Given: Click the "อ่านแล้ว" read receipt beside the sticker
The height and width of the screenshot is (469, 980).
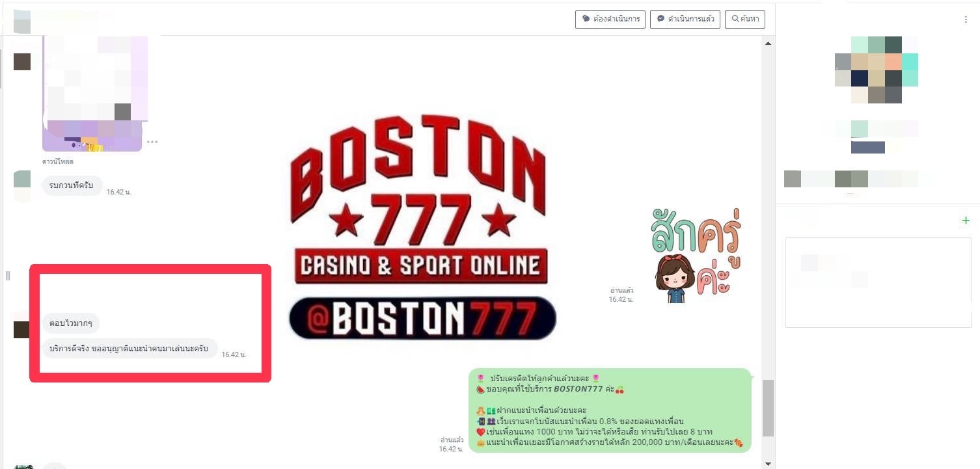Looking at the screenshot, I should point(621,290).
